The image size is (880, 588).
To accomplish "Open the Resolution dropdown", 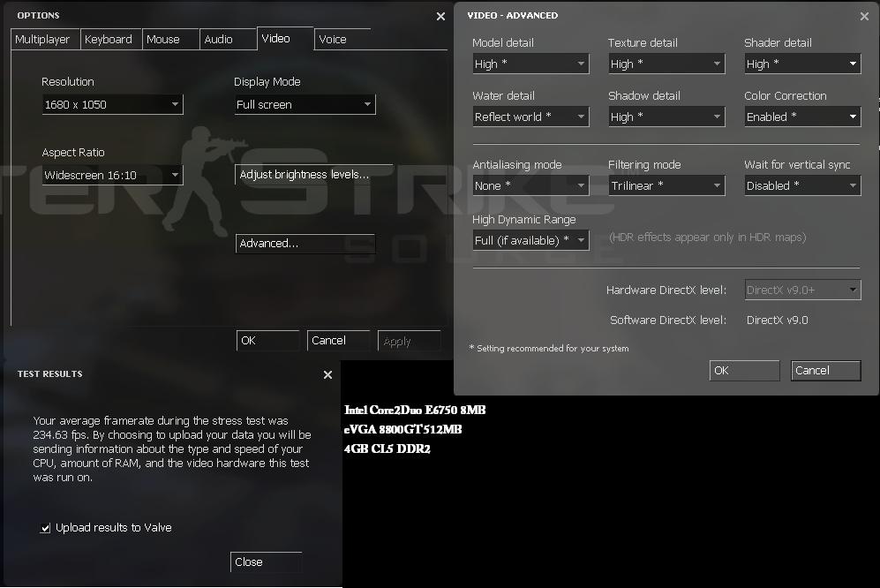I will pos(112,104).
